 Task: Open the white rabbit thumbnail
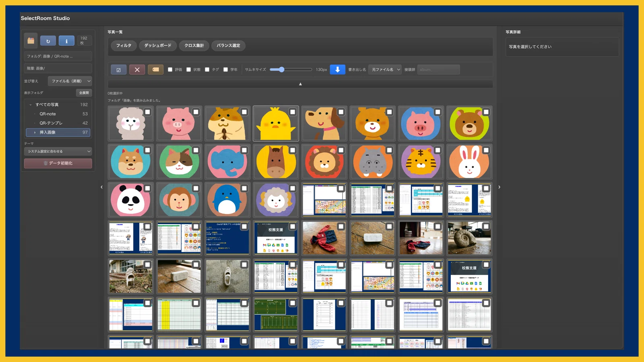click(x=469, y=162)
